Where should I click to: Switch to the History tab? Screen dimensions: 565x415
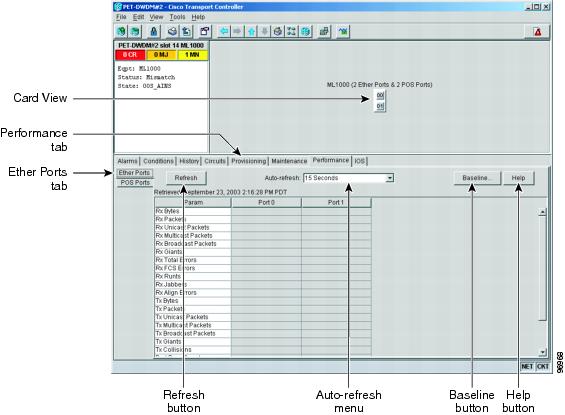tap(189, 161)
